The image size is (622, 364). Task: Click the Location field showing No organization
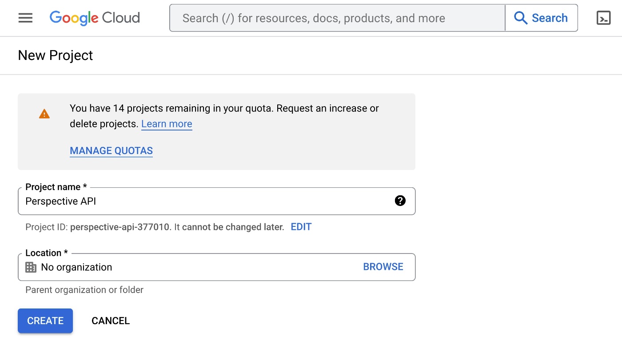pyautogui.click(x=216, y=267)
